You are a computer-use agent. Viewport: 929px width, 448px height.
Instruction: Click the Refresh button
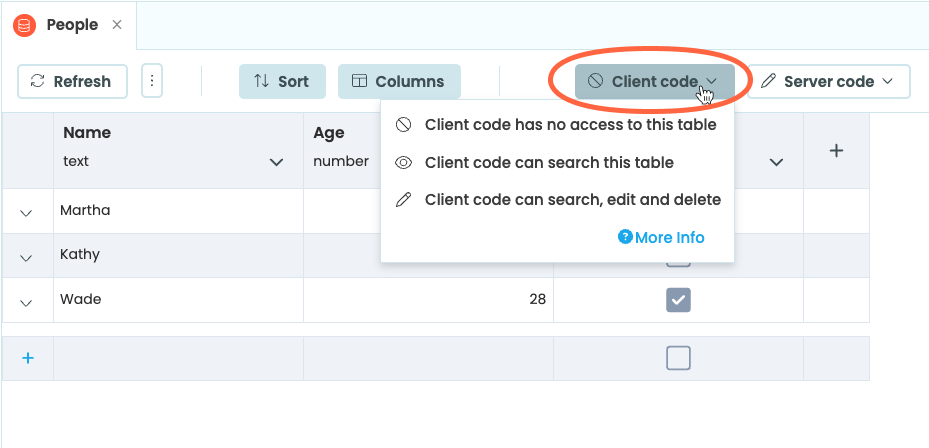[x=72, y=82]
